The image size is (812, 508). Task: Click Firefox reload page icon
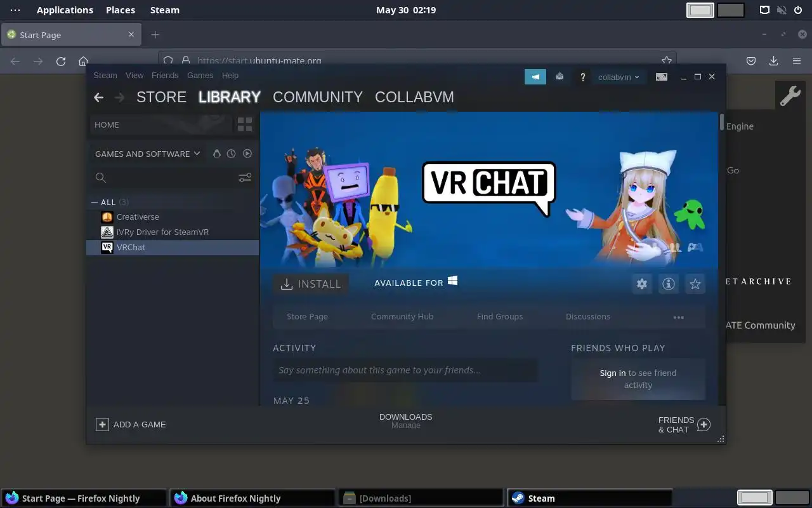[61, 61]
